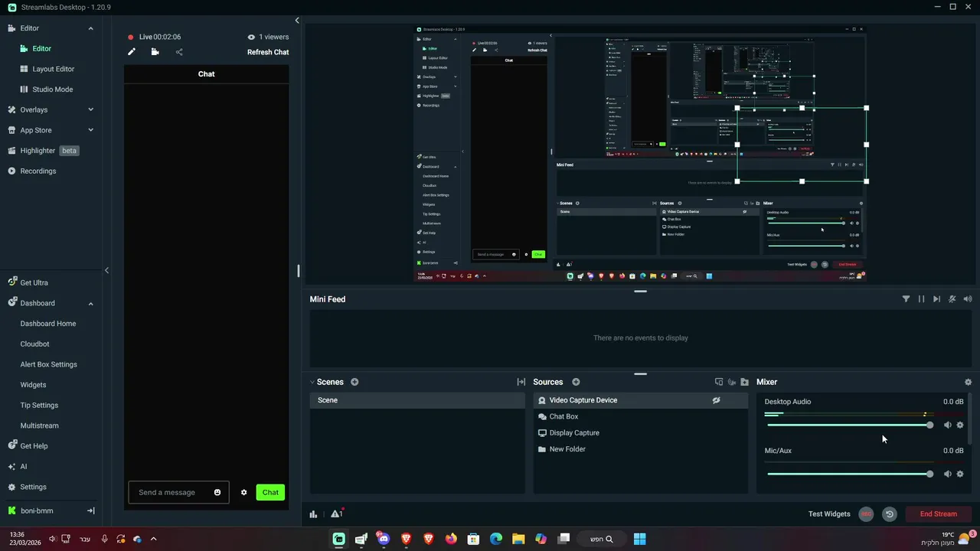Click the share icon below live timer
Viewport: 980px width, 551px height.
[179, 52]
